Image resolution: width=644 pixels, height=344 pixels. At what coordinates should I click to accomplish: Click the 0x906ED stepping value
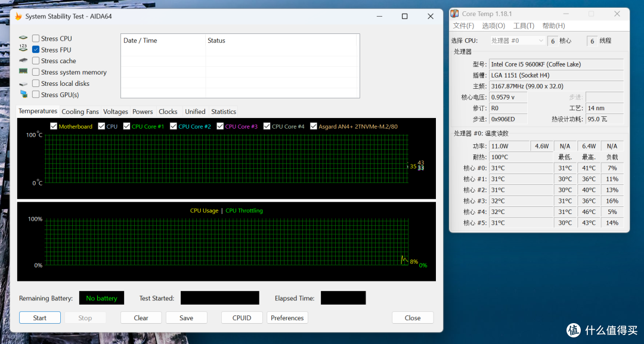coord(508,119)
